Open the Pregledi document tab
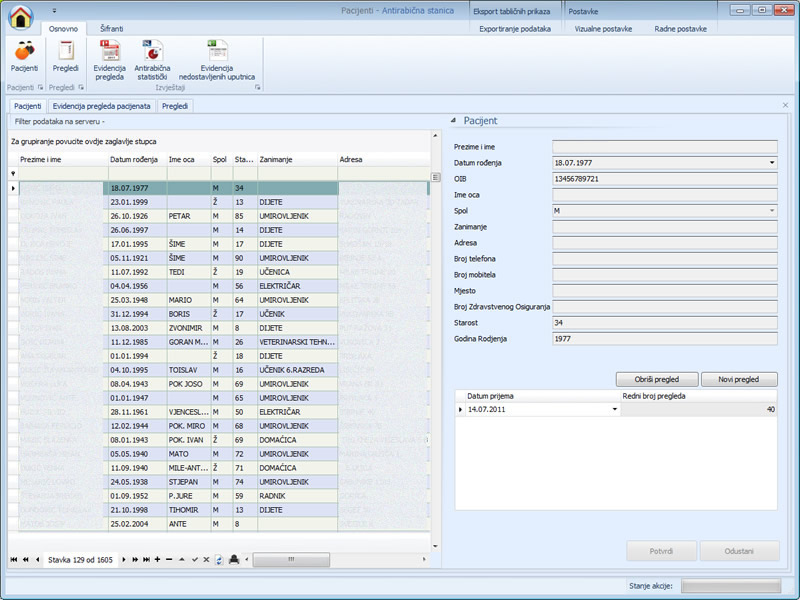This screenshot has width=800, height=600. 175,106
